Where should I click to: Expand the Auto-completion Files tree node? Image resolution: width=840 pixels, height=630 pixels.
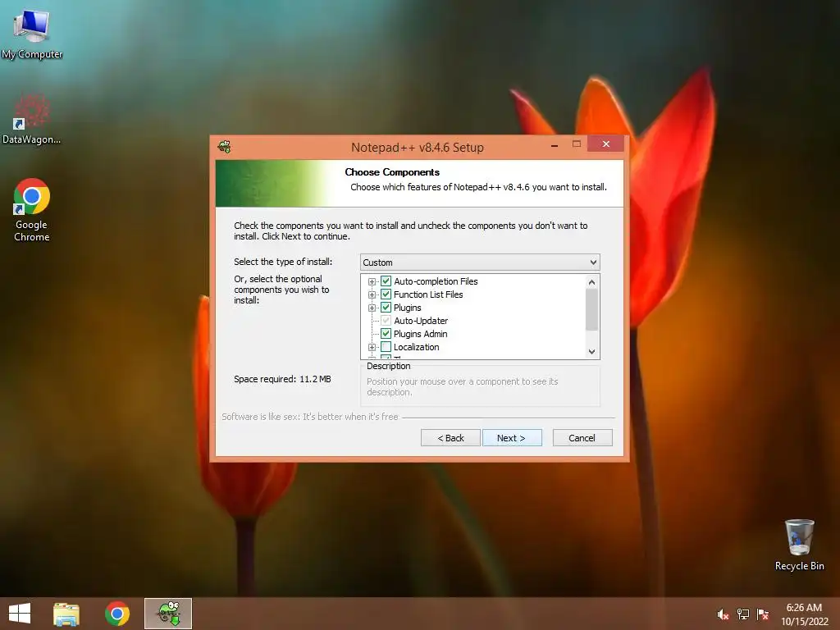(372, 282)
